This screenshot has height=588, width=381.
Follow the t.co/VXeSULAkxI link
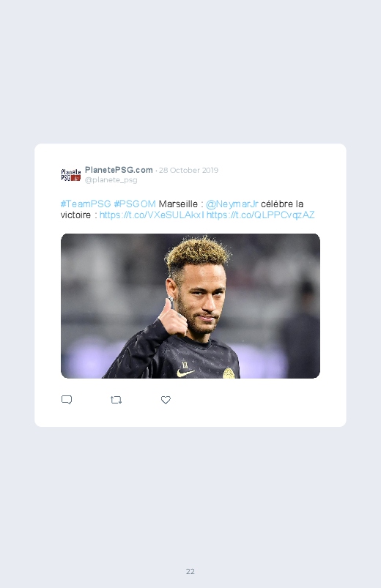152,215
